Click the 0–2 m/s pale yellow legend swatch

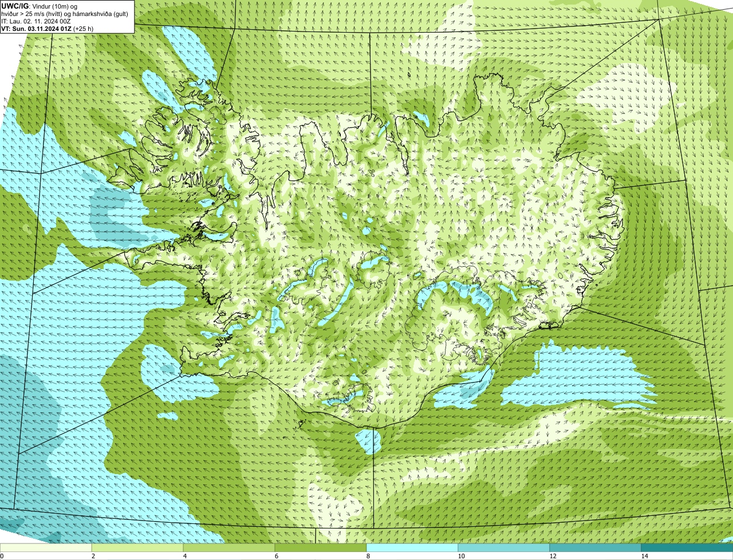46,547
